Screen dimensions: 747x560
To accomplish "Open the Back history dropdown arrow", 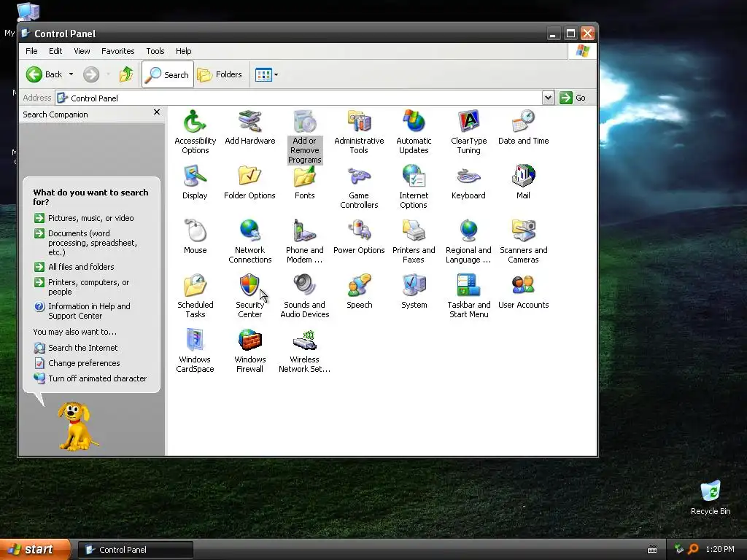I will click(x=71, y=74).
